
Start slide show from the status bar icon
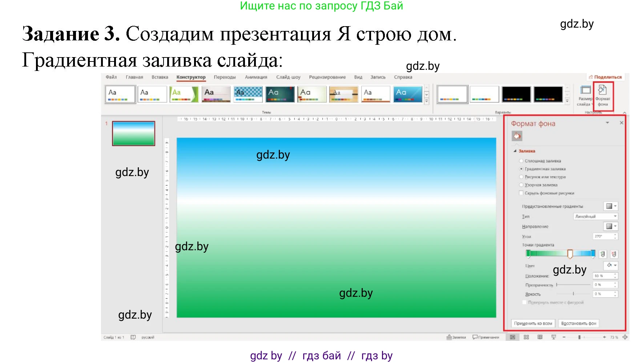pyautogui.click(x=554, y=337)
